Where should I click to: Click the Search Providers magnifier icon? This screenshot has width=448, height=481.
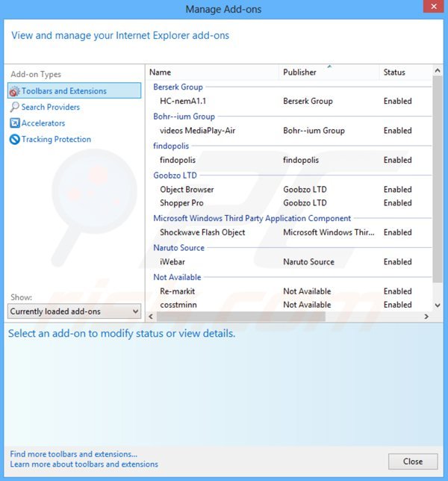[x=14, y=107]
